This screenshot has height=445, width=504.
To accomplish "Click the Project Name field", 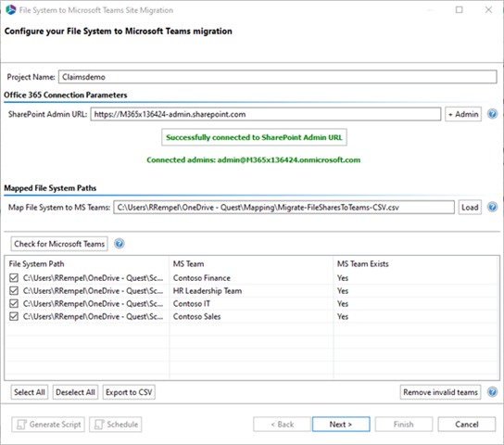I will (x=277, y=77).
